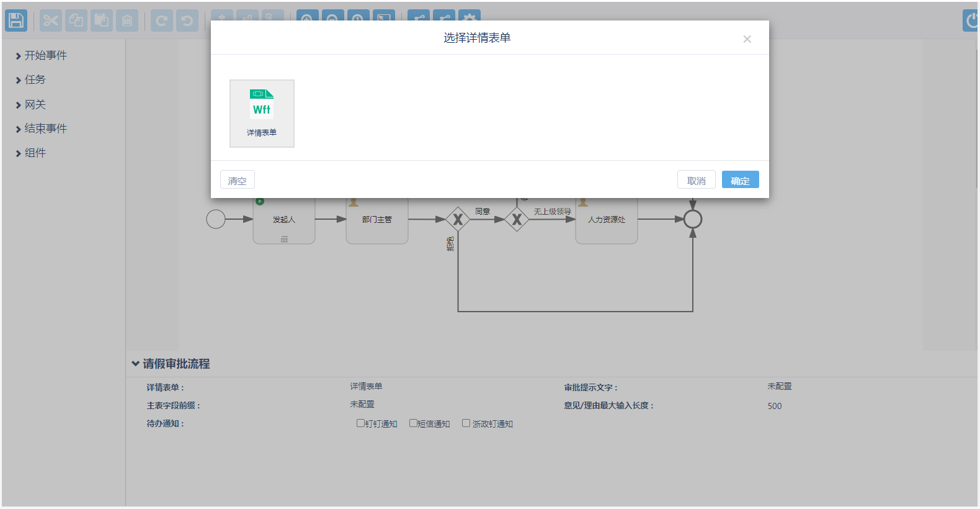Click the 确定 button
Viewport: 980px width, 509px height.
coord(740,180)
